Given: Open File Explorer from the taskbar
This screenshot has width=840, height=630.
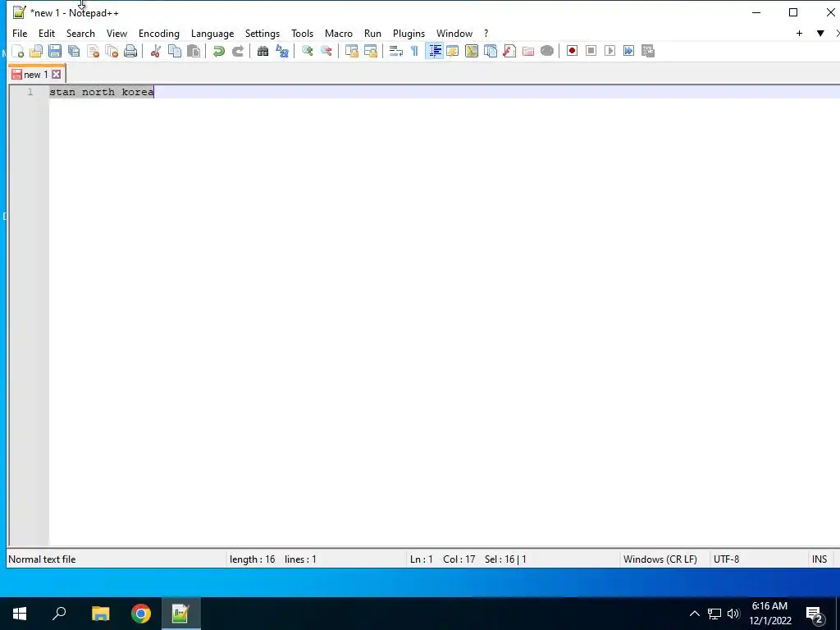Looking at the screenshot, I should coord(100,614).
